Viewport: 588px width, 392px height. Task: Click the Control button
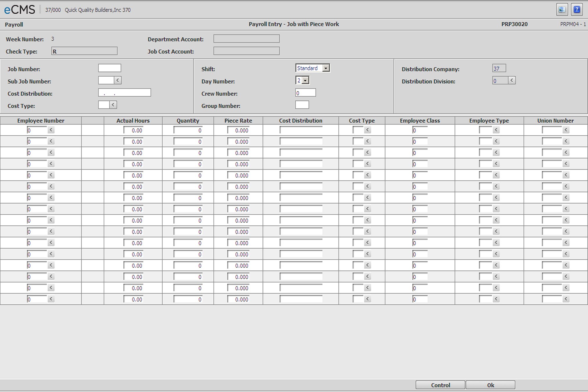click(440, 385)
